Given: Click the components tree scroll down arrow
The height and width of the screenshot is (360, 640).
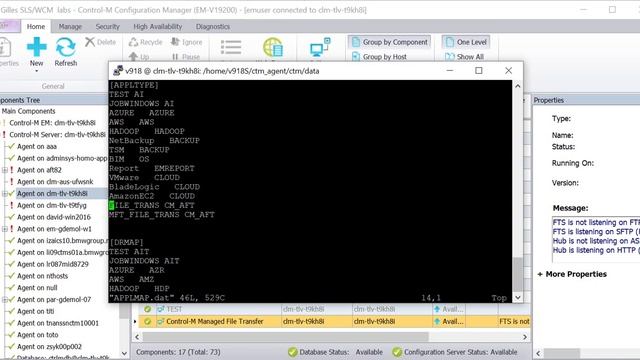Looking at the screenshot, I should [124, 353].
